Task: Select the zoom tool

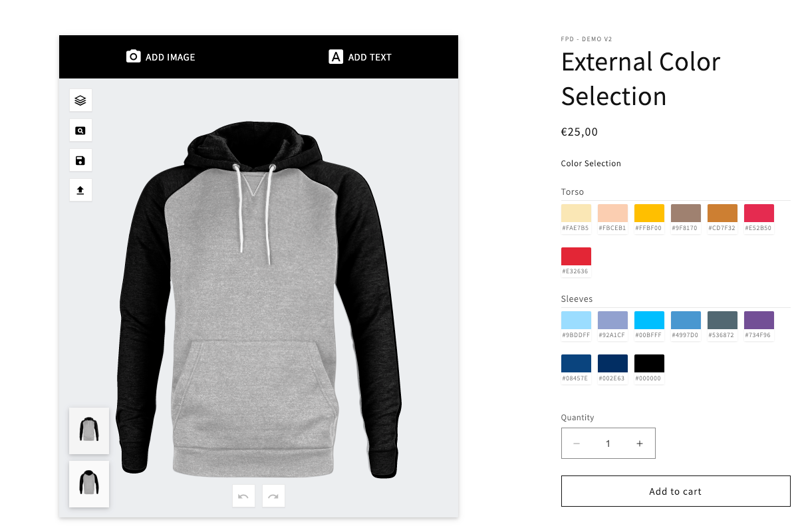Action: pos(80,130)
